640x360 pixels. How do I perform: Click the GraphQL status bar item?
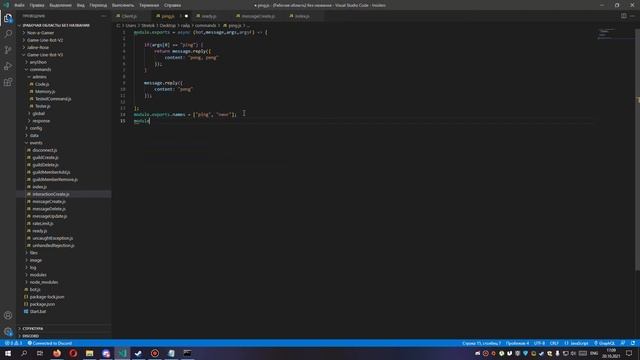point(604,343)
